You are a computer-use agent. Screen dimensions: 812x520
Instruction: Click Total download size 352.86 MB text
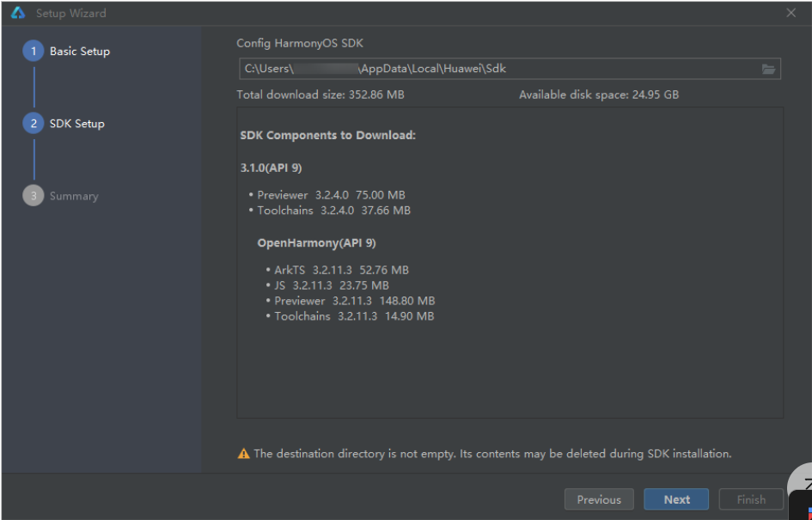321,95
